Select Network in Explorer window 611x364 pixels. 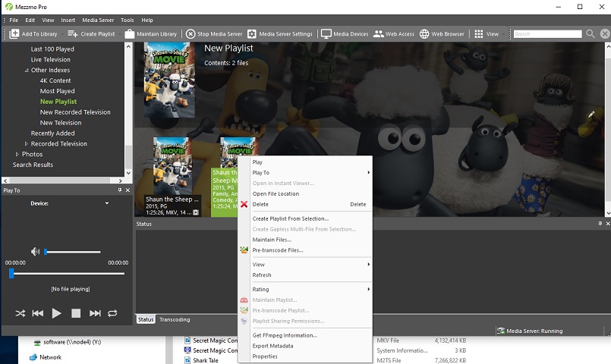click(50, 357)
